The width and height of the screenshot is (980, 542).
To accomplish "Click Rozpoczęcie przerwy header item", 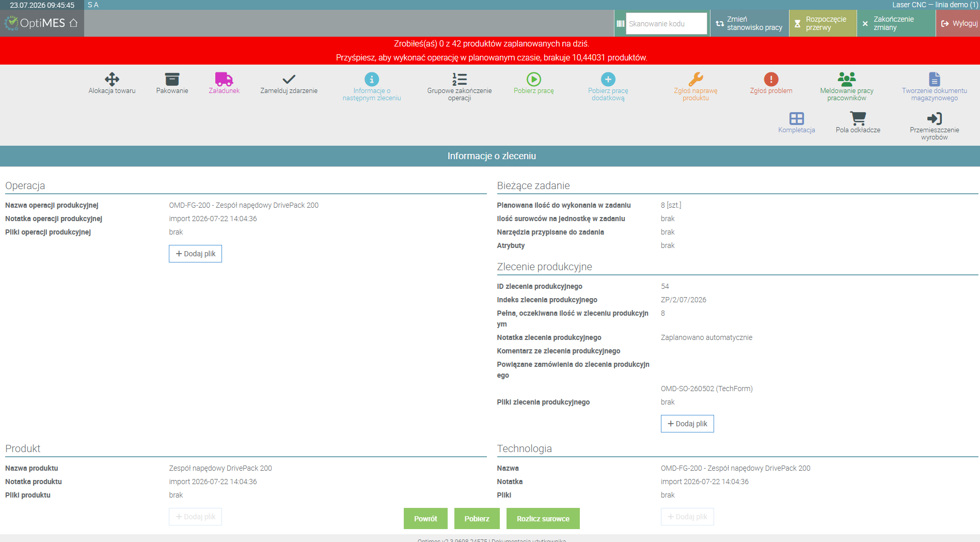I will (x=823, y=23).
